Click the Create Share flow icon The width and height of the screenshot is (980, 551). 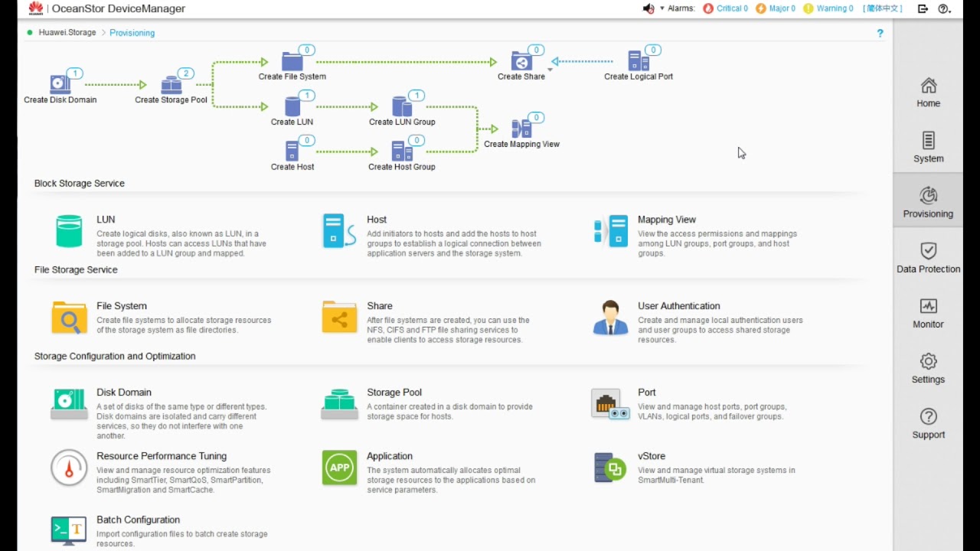coord(521,61)
